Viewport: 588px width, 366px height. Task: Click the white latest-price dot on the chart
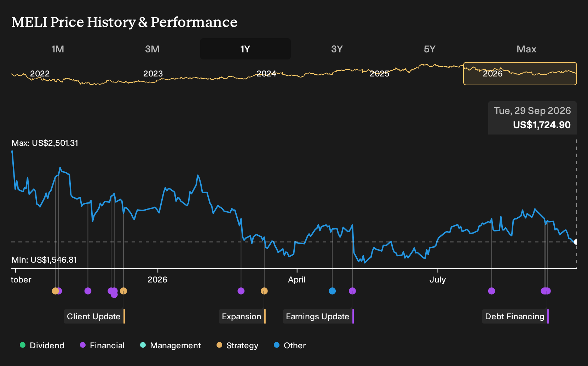(x=576, y=242)
